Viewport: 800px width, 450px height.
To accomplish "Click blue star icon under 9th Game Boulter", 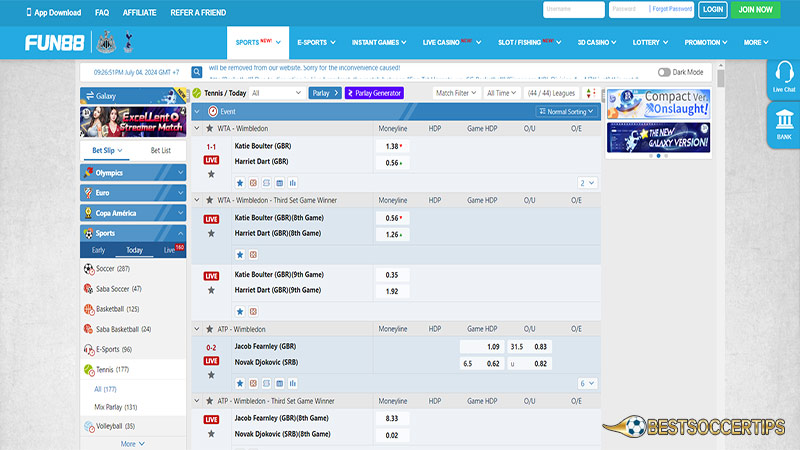I will coord(240,311).
